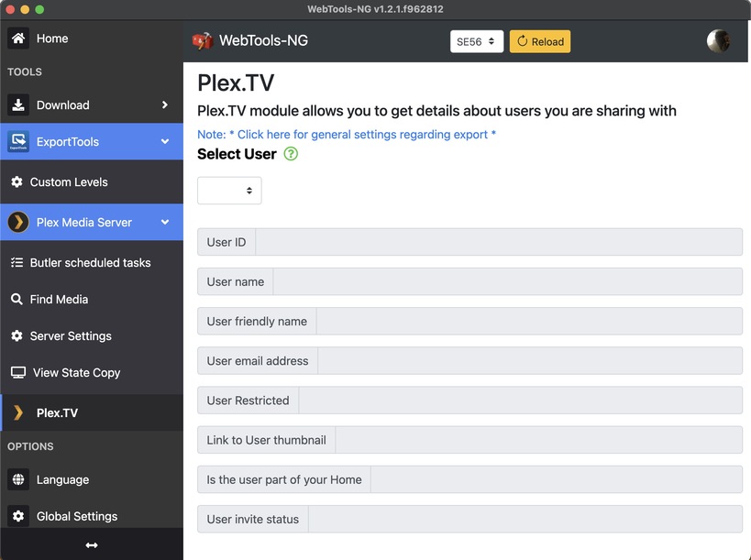Click the User ID field

click(498, 242)
